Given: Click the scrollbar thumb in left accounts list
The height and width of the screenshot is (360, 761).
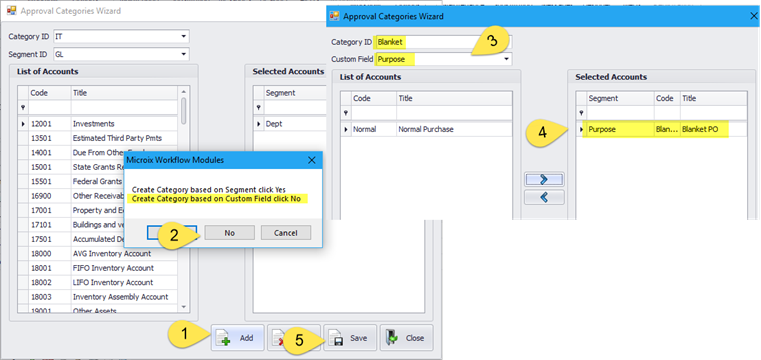Looking at the screenshot, I should [183, 111].
